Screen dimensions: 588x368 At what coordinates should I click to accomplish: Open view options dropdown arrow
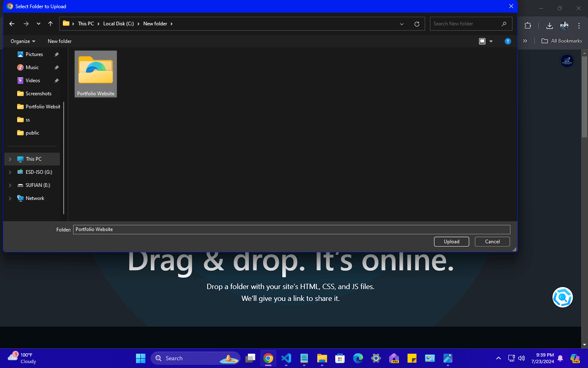point(491,41)
